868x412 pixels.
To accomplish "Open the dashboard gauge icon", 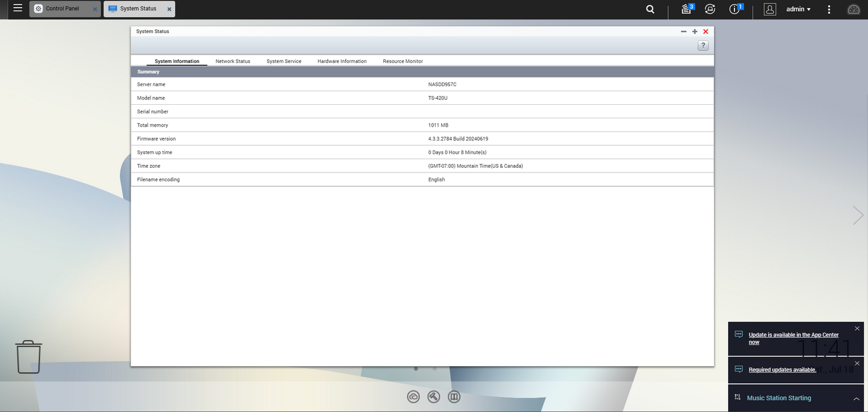I will point(853,9).
